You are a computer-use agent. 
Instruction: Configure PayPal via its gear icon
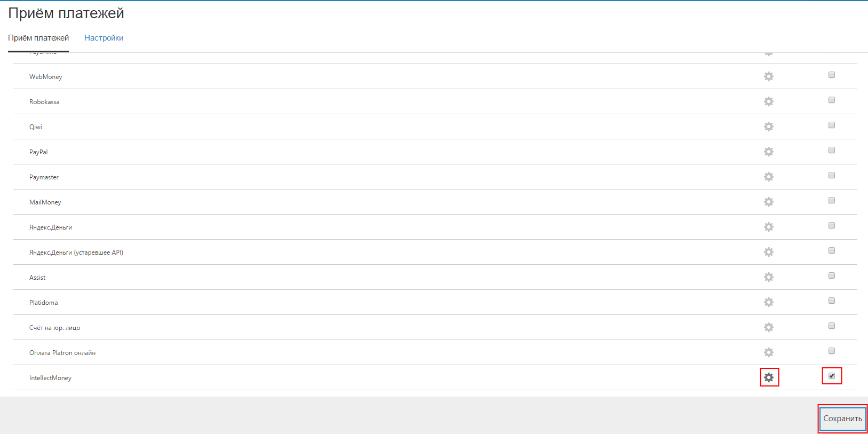(768, 152)
